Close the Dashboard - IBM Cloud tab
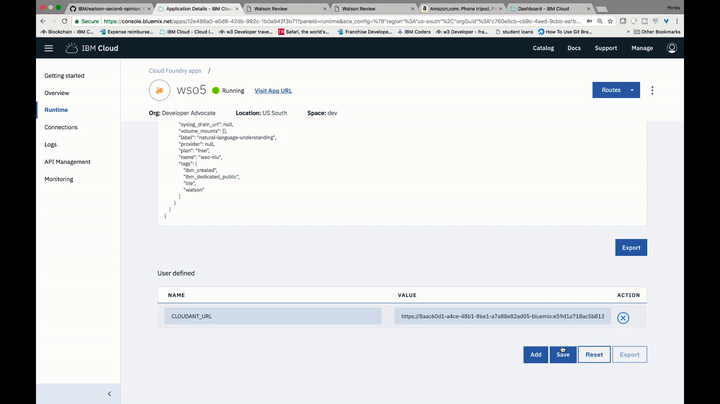The image size is (720, 404). pyautogui.click(x=588, y=9)
